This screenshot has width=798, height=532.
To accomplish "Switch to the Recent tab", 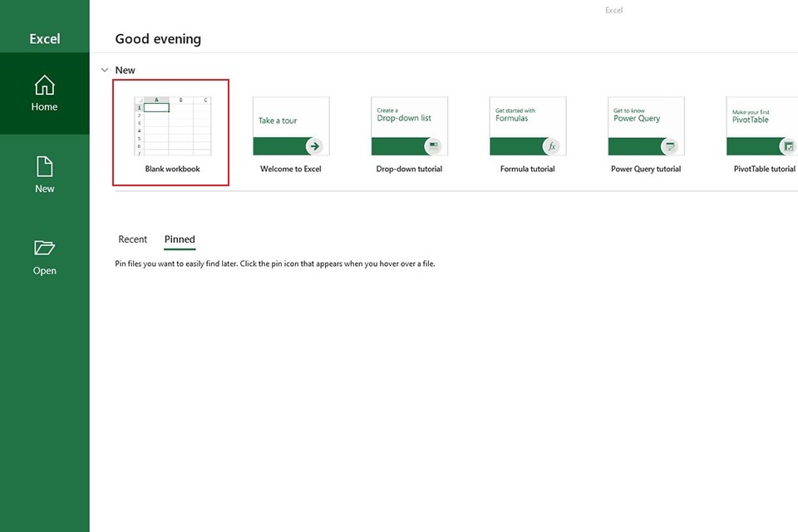I will pos(132,239).
